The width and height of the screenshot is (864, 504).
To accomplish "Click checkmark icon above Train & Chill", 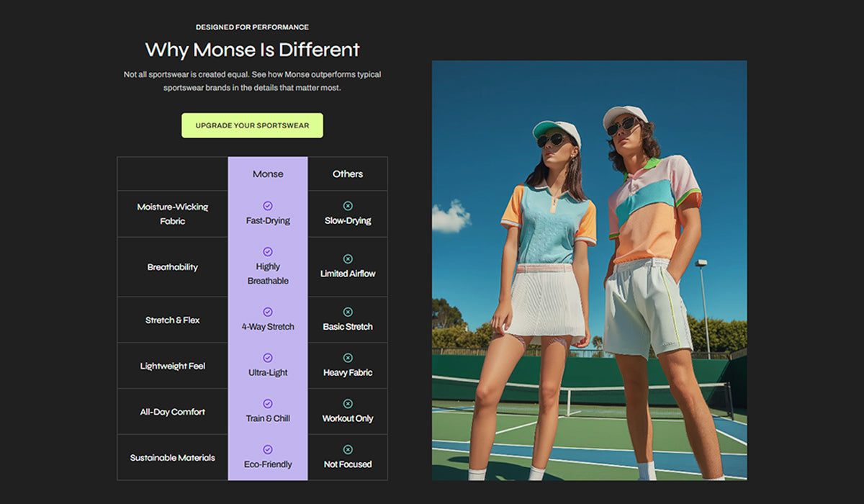I will 268,404.
